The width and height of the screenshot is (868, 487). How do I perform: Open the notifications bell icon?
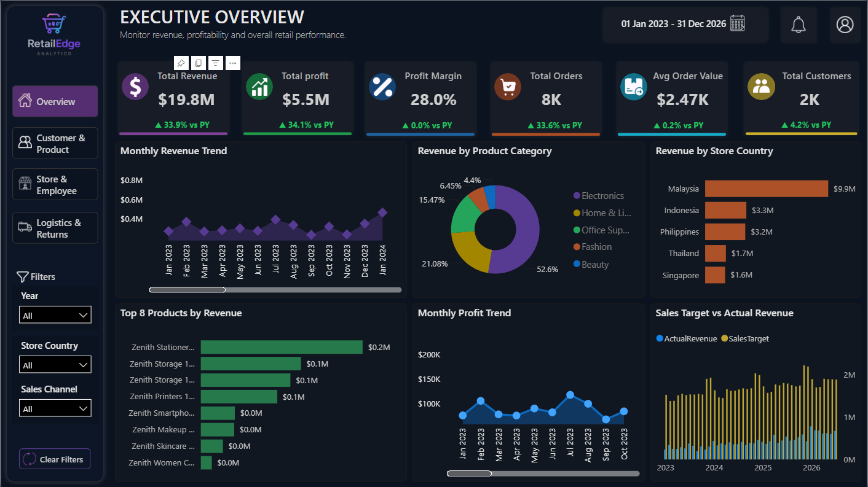799,25
